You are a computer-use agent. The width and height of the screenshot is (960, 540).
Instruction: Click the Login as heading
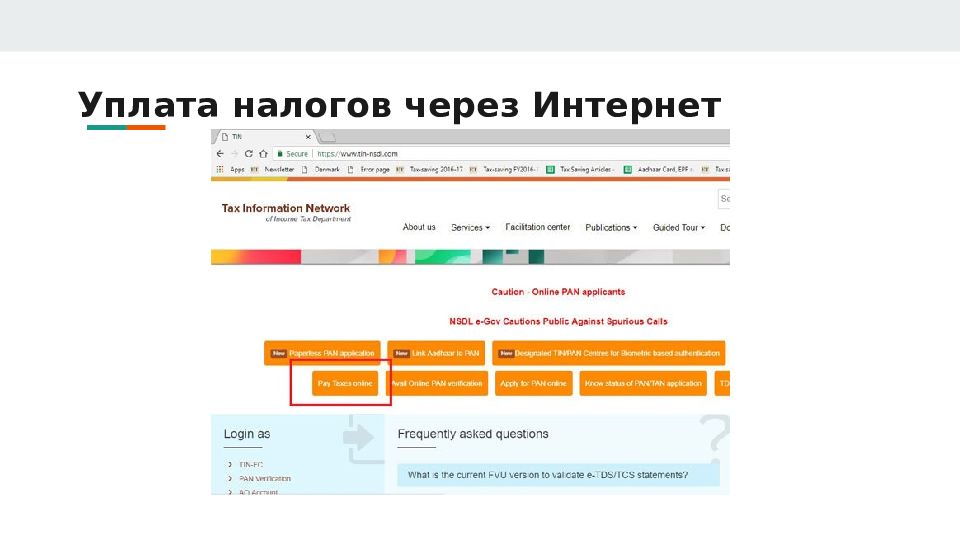coord(247,434)
